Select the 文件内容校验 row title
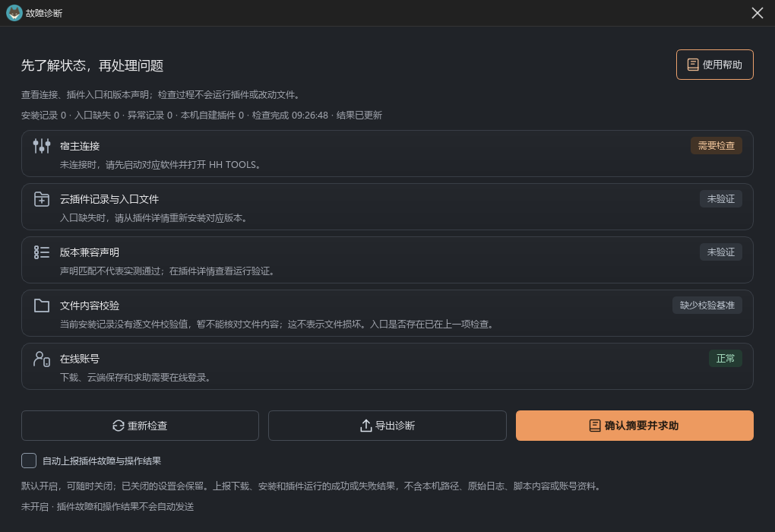This screenshot has width=775, height=532. [90, 306]
